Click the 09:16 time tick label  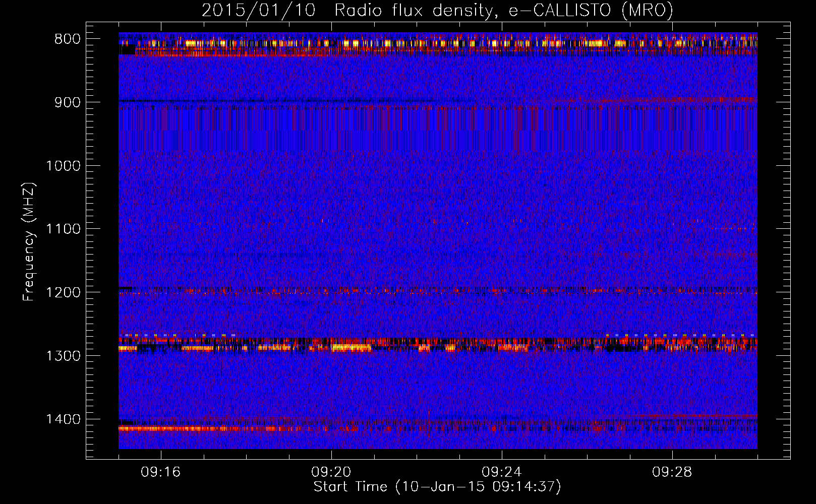point(161,472)
